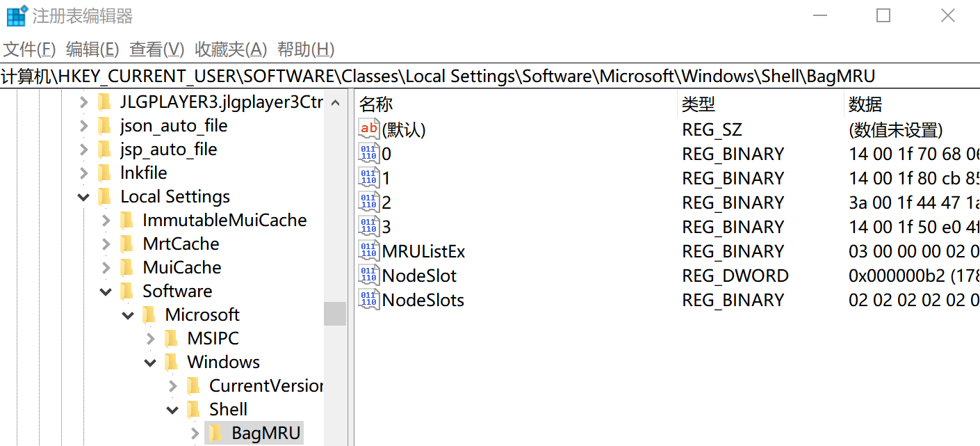This screenshot has height=446, width=980.
Task: Select the NodeSlots value name
Action: [423, 300]
